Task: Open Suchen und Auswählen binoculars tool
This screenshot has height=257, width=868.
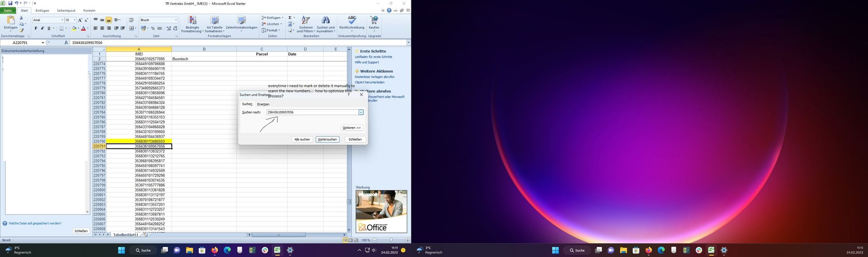Action: pos(325,21)
